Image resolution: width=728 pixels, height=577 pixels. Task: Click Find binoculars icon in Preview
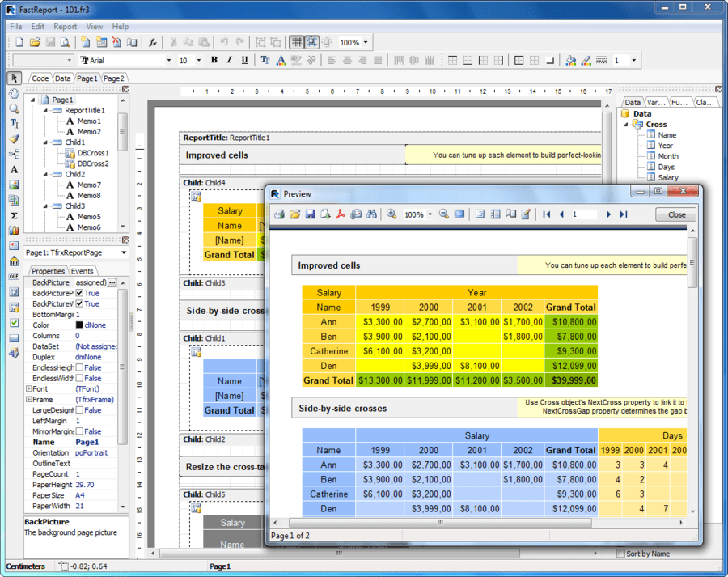tap(371, 214)
